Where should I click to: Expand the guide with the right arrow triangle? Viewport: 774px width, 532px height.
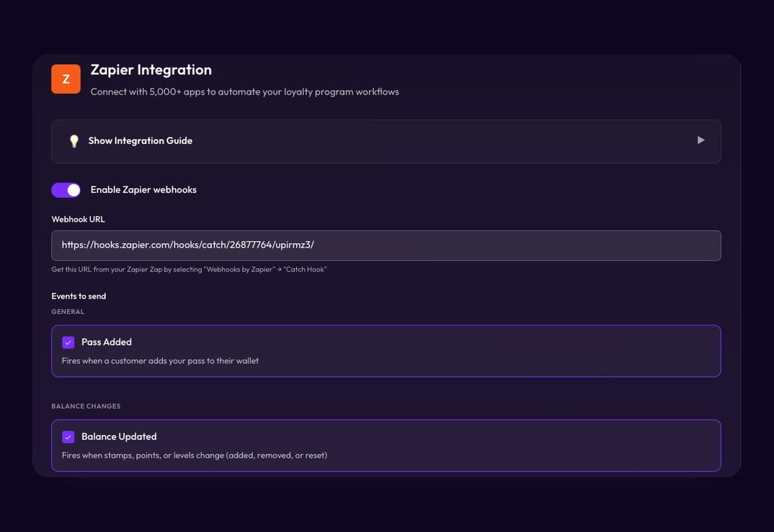pyautogui.click(x=701, y=140)
